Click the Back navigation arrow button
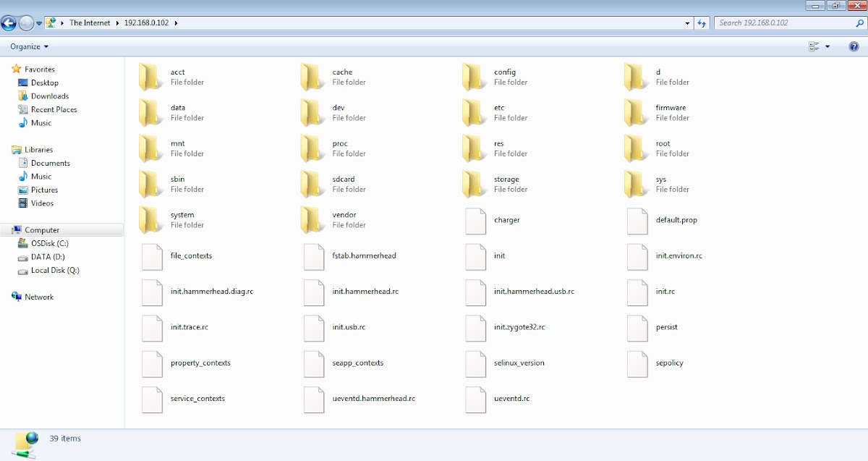This screenshot has height=461, width=868. [x=9, y=23]
